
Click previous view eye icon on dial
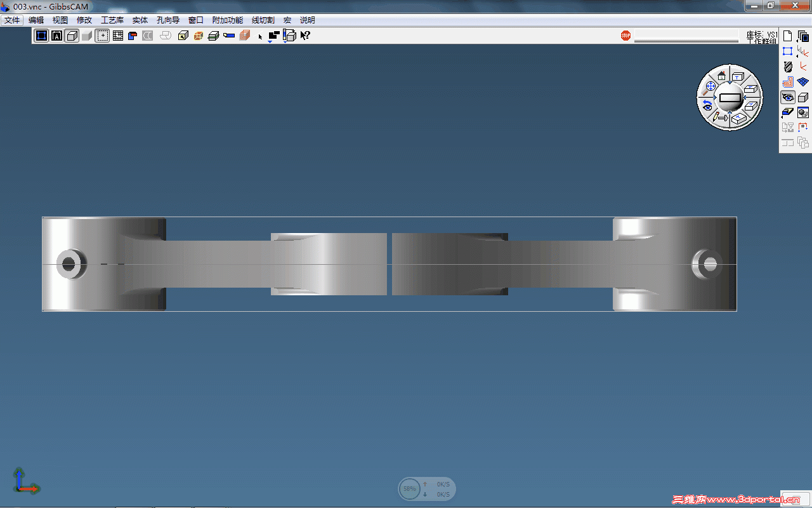707,105
